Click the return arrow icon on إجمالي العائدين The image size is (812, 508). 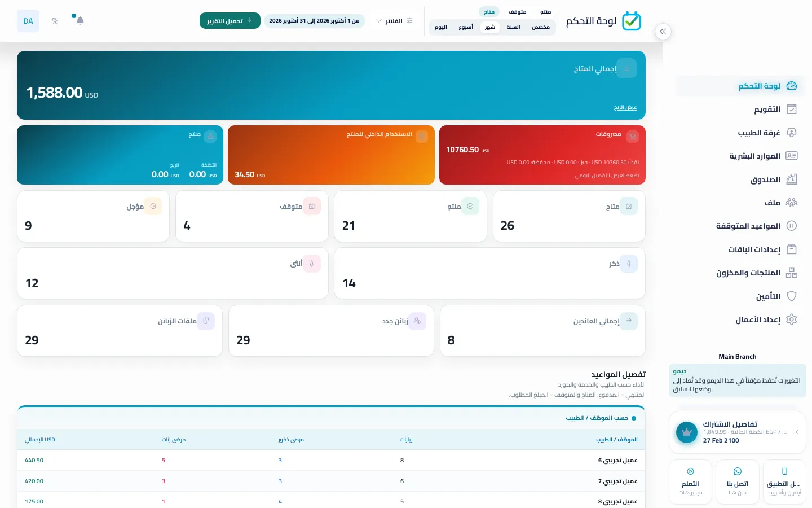pos(629,321)
